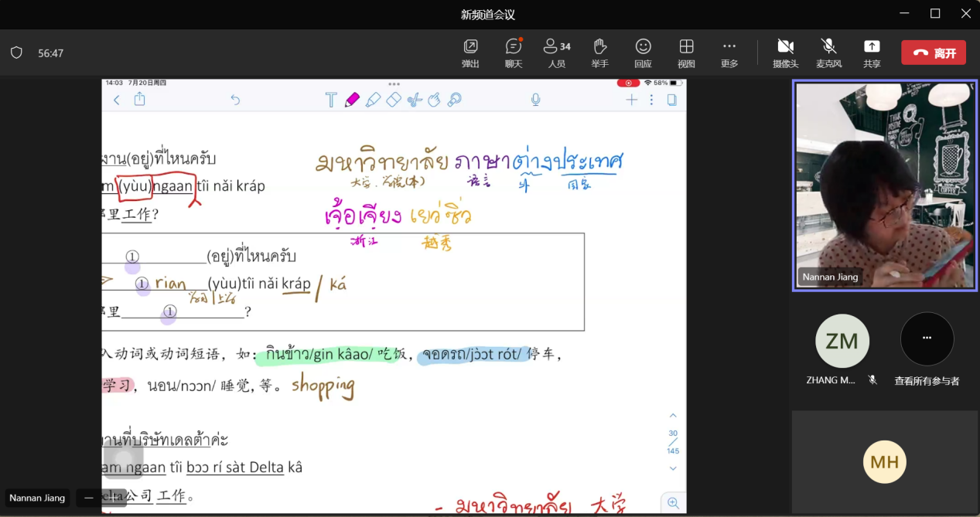Click 查看所有参与者 overflow button
980x517 pixels.
(927, 339)
